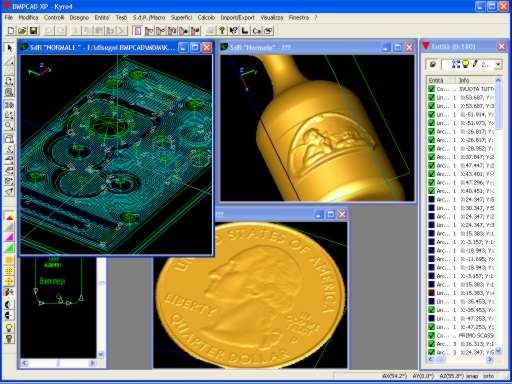Click the yellow dotted grid icon

pos(9,271)
